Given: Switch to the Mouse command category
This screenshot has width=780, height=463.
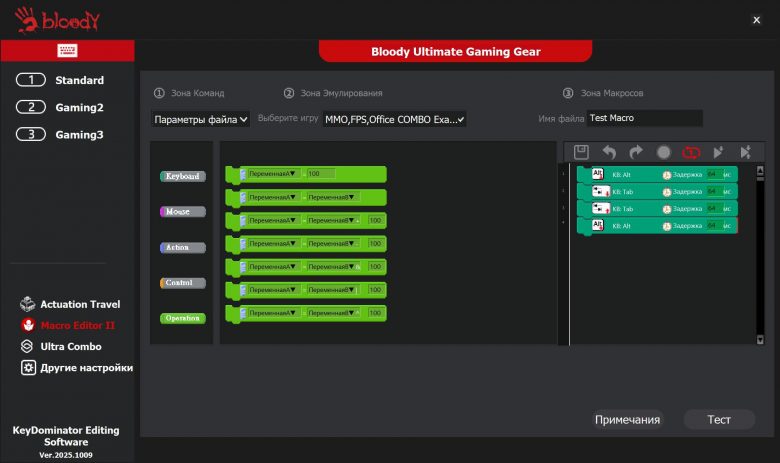Looking at the screenshot, I should point(183,211).
